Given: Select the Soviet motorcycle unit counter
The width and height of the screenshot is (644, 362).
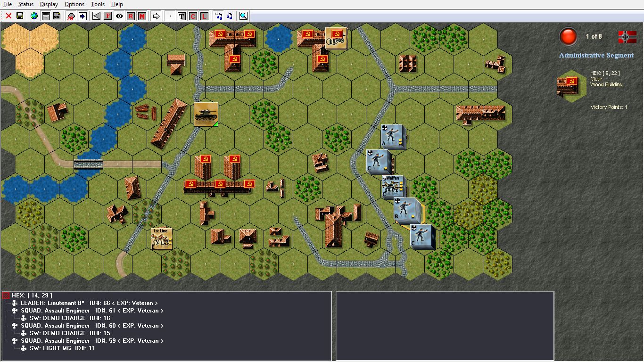Looking at the screenshot, I should point(336,38).
